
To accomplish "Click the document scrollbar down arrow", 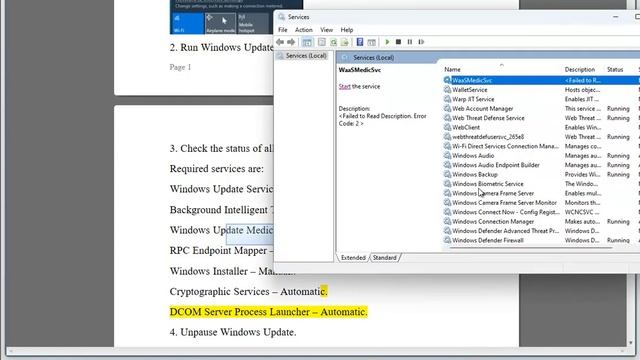I will click(x=631, y=343).
